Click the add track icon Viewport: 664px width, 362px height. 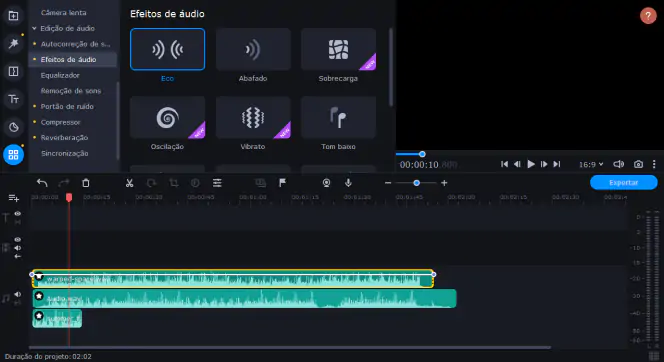pyautogui.click(x=14, y=198)
